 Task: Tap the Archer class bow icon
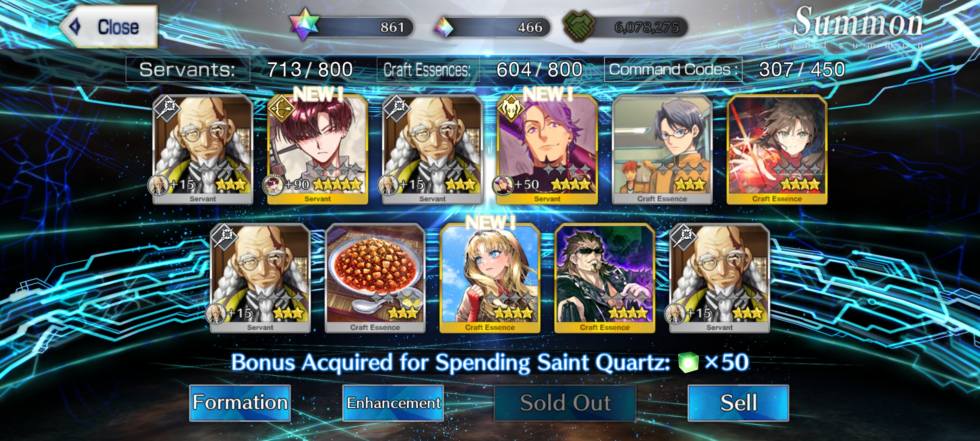[x=282, y=109]
